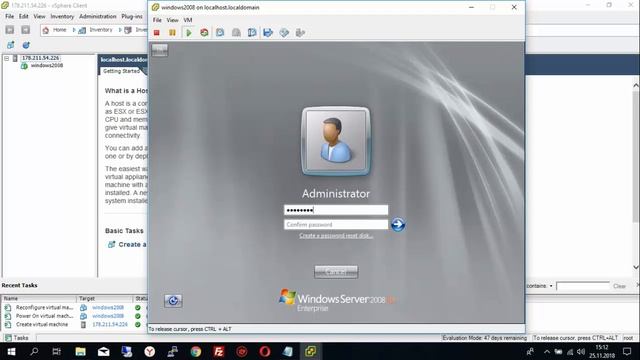Open the File menu of the windows2008 console
Viewport: 640px width, 360px height.
tap(157, 20)
